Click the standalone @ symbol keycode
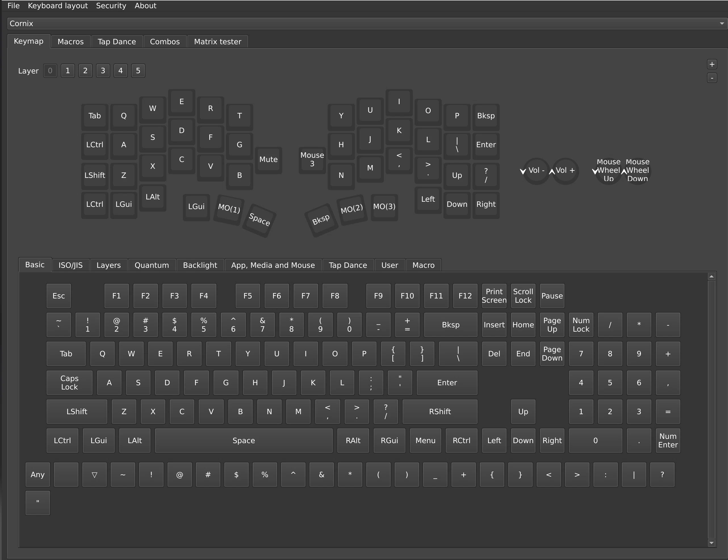This screenshot has width=728, height=560. 180,475
